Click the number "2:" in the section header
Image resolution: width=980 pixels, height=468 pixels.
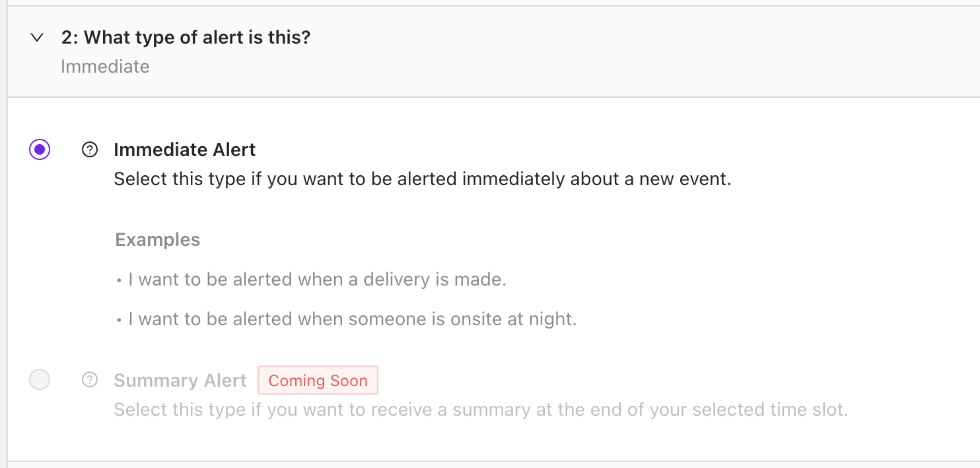coord(69,38)
